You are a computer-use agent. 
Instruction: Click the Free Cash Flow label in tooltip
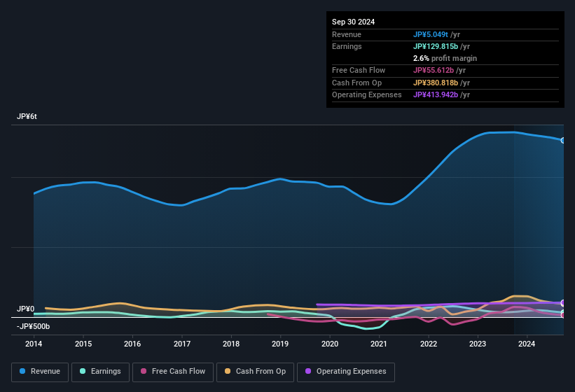359,70
